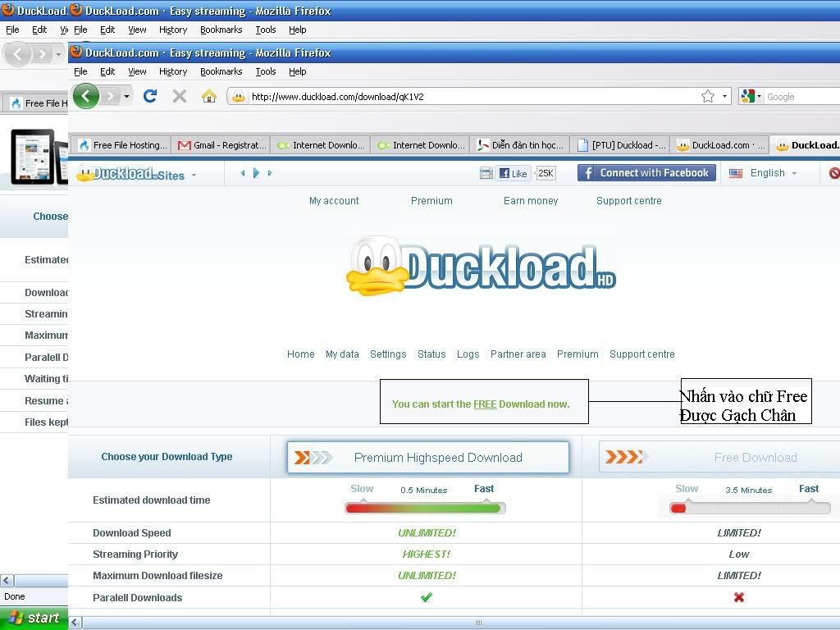Expand the Duckload Sites dropdown arrow
The image size is (840, 630).
pyautogui.click(x=194, y=176)
